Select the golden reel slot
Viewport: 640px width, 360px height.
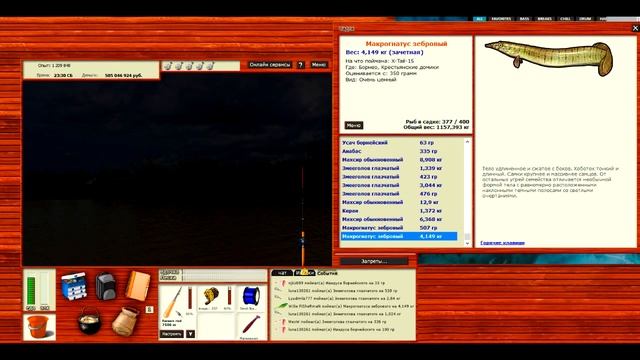point(211,297)
